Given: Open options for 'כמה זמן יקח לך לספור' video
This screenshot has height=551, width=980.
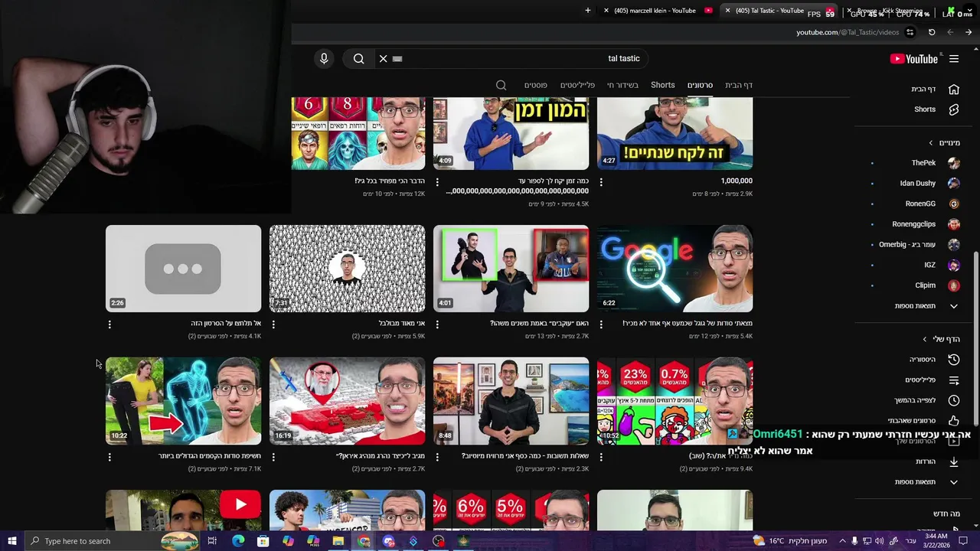Looking at the screenshot, I should pos(437,182).
